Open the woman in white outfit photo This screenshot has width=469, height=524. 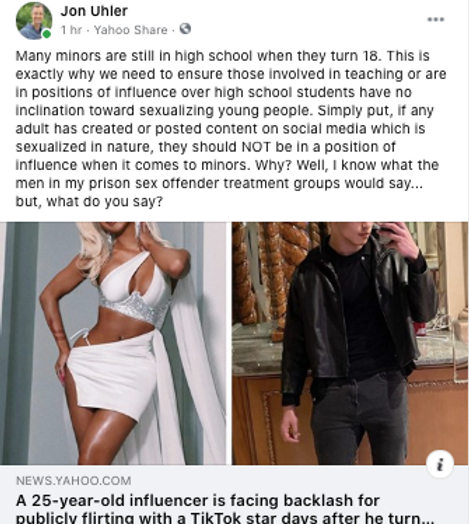[x=113, y=343]
